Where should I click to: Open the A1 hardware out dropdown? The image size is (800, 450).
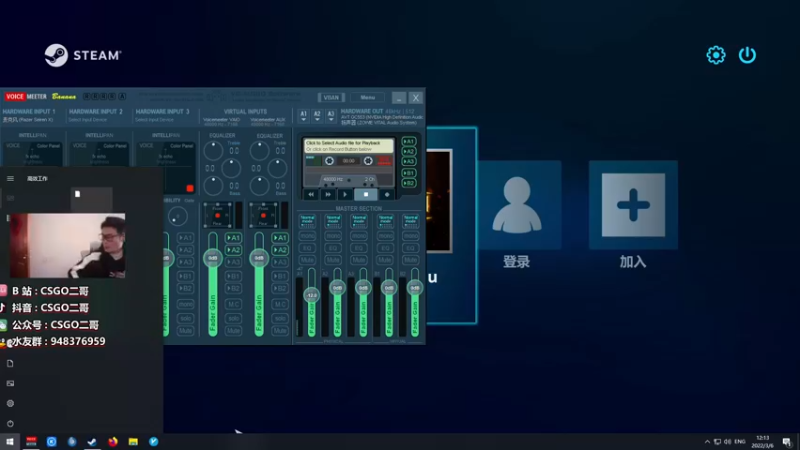[303, 116]
